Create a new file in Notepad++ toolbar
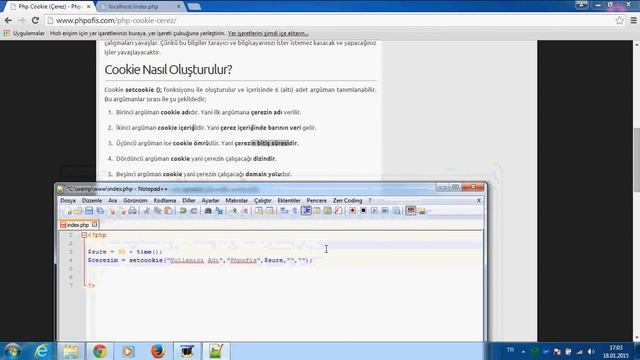Screen dimensions: 640x360 tap(68, 211)
